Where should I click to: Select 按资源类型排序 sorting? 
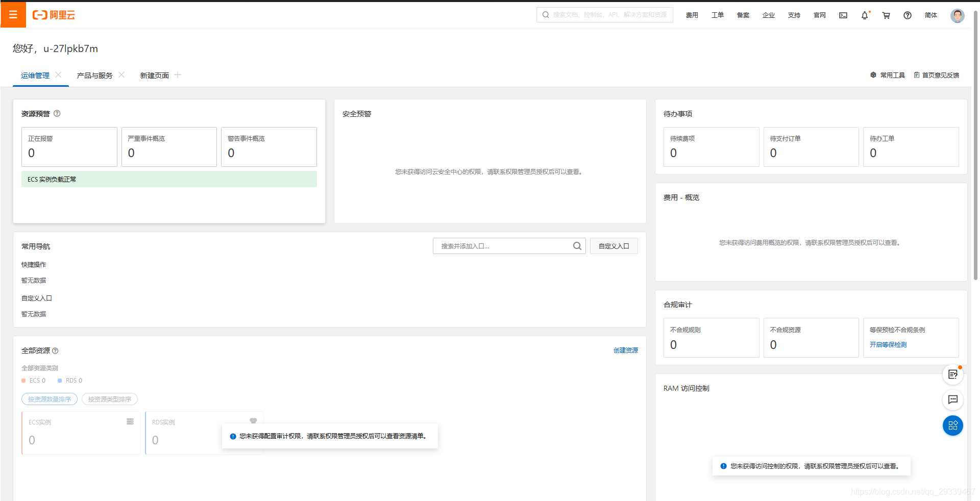click(x=110, y=399)
